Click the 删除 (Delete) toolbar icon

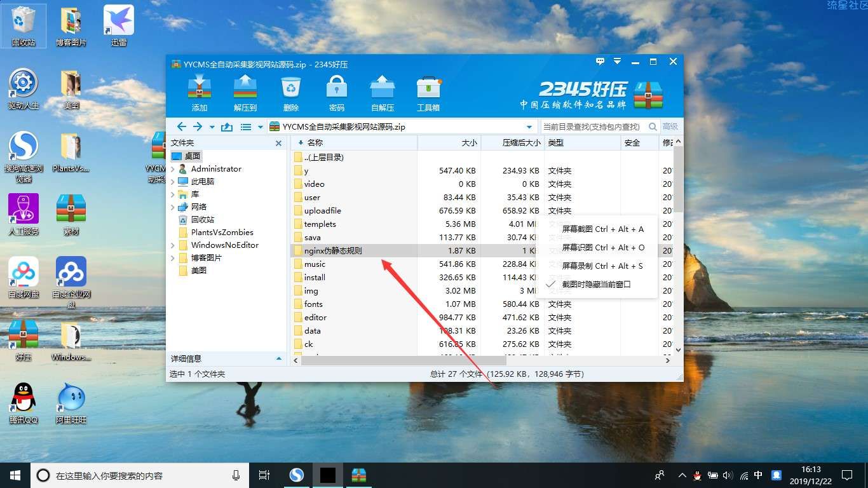291,93
